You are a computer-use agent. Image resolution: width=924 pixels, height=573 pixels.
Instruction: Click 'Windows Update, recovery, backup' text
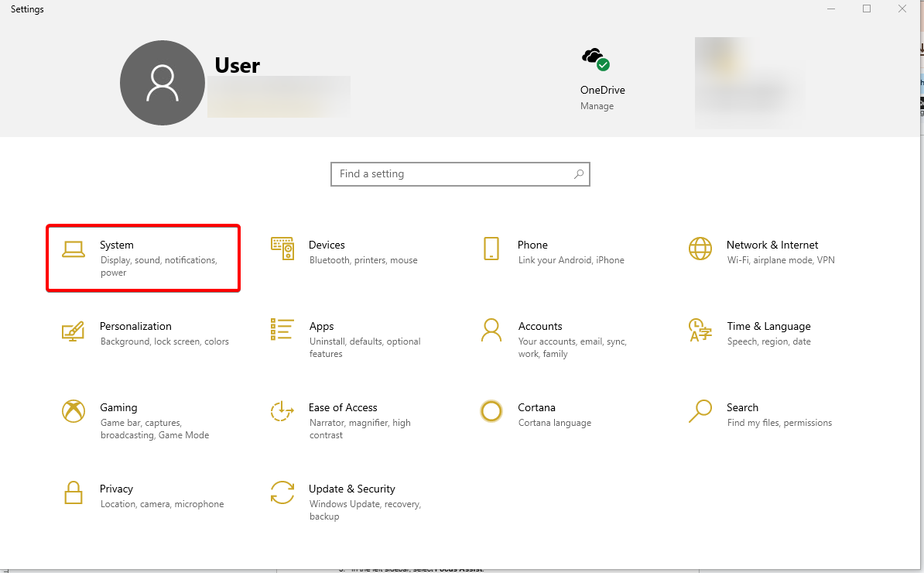[x=364, y=510]
